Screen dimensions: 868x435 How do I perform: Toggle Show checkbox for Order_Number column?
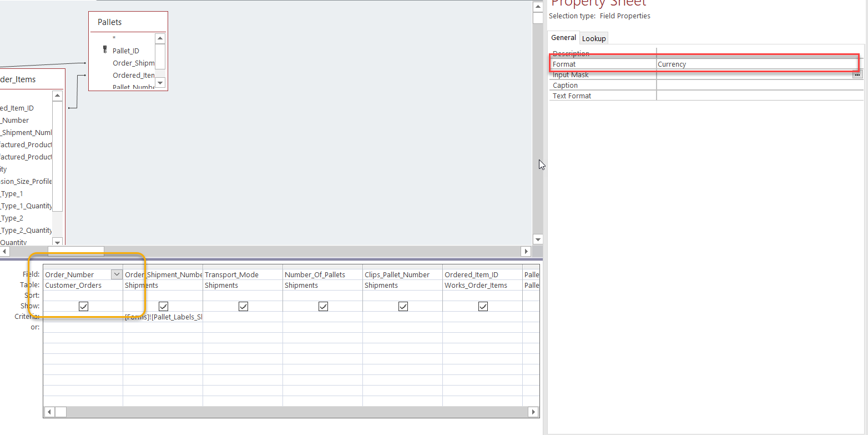[83, 306]
